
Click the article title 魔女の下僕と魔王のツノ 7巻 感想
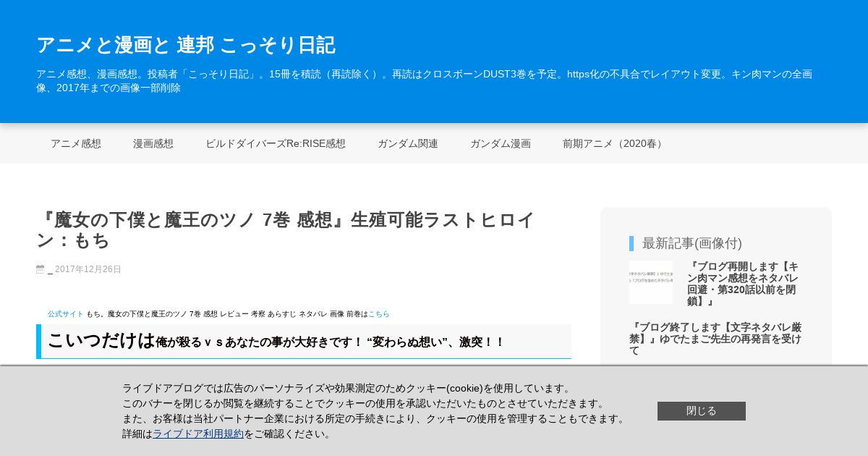point(286,229)
